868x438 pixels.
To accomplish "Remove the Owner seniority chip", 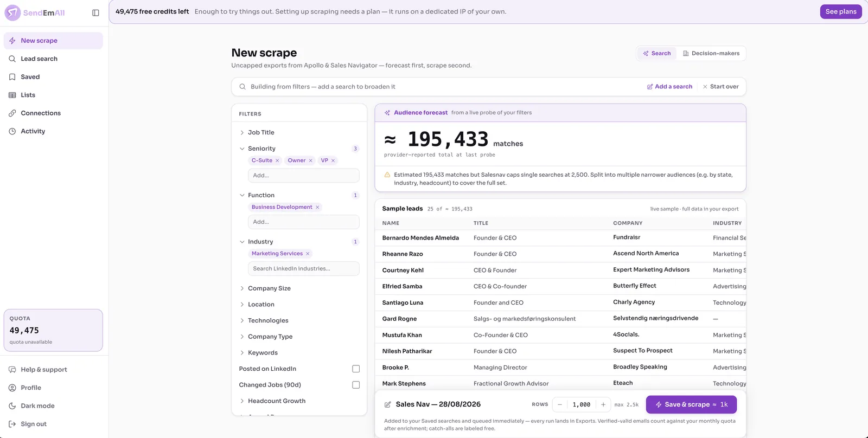I will pos(311,160).
